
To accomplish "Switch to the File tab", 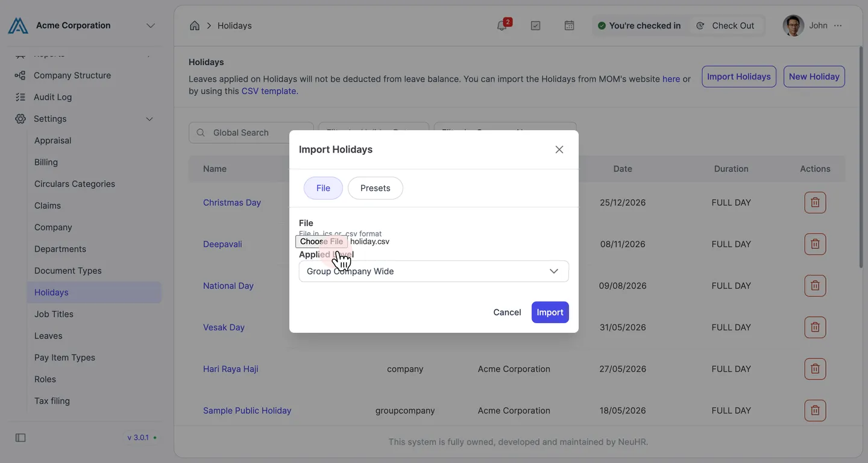I will [323, 188].
